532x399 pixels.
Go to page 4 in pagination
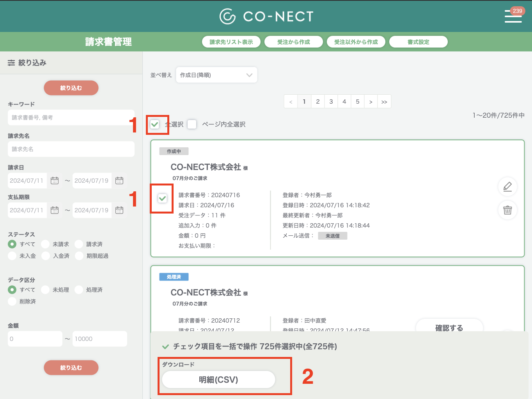(344, 101)
